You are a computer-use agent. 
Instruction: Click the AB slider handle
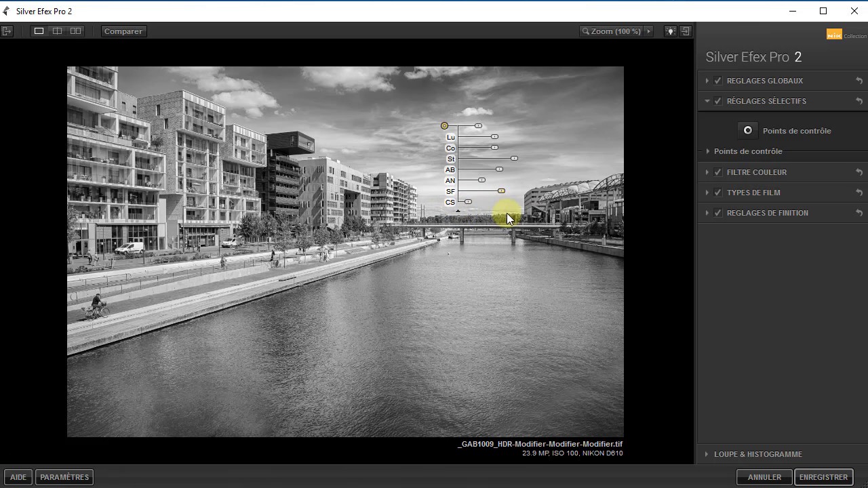[x=499, y=169]
